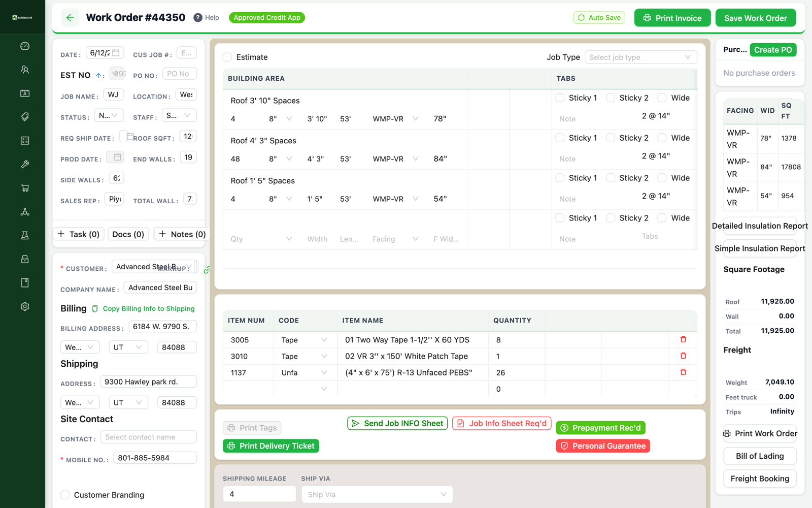Click the Personal Guarantee red button

603,446
